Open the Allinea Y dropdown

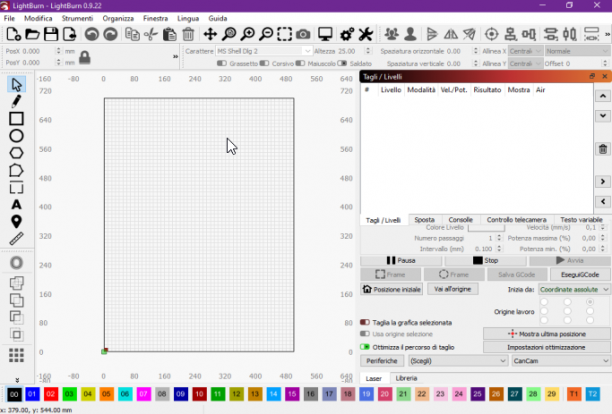pos(525,63)
